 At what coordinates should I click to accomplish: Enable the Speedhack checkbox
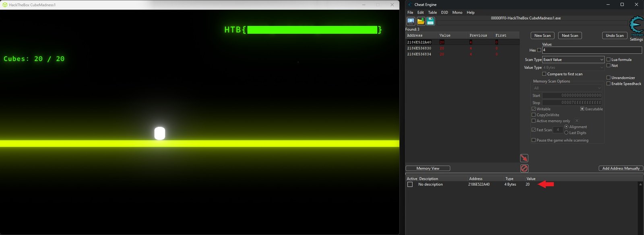[609, 84]
